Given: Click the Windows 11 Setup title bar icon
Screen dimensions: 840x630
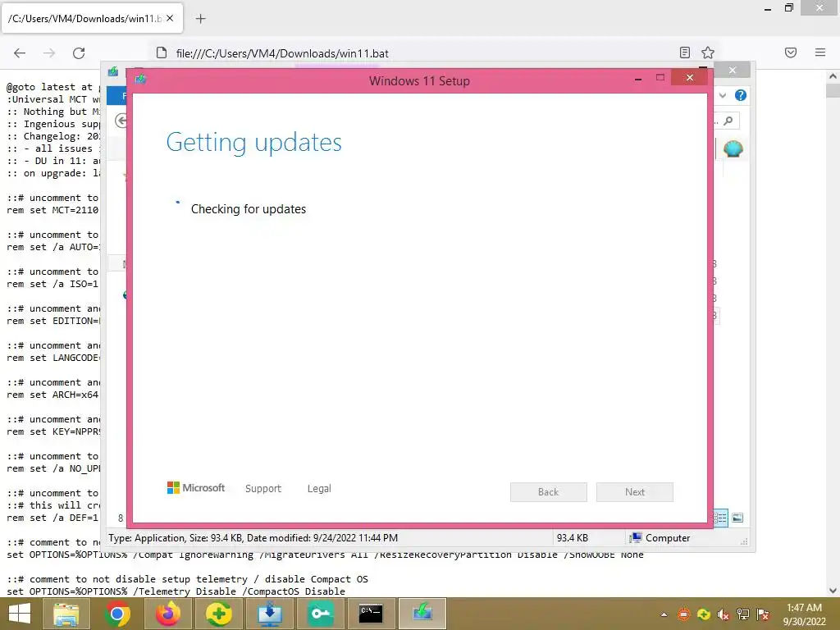Looking at the screenshot, I should tap(141, 80).
